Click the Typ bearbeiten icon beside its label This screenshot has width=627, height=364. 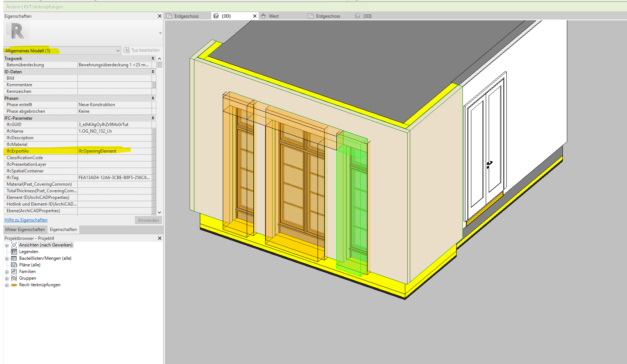(126, 50)
